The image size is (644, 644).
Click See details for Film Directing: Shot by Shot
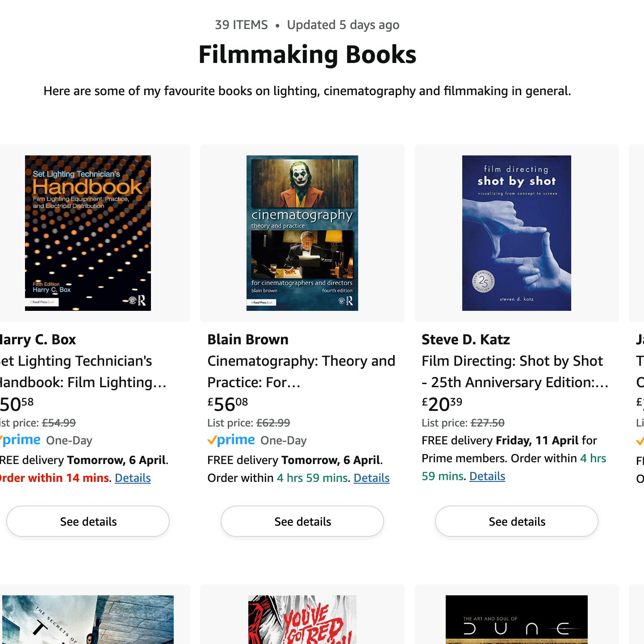(x=516, y=521)
